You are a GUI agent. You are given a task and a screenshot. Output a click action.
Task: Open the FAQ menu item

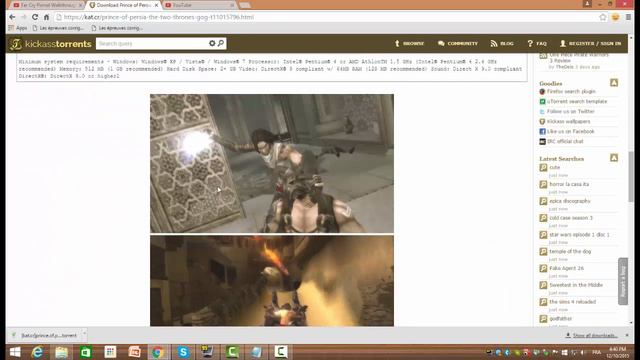click(x=537, y=43)
